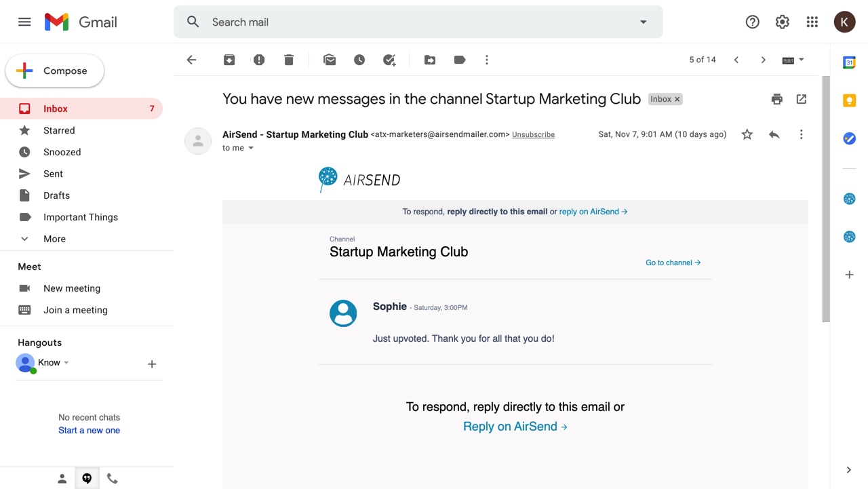Open Google Calendar side panel
Screen dimensions: 868x489
pos(849,62)
